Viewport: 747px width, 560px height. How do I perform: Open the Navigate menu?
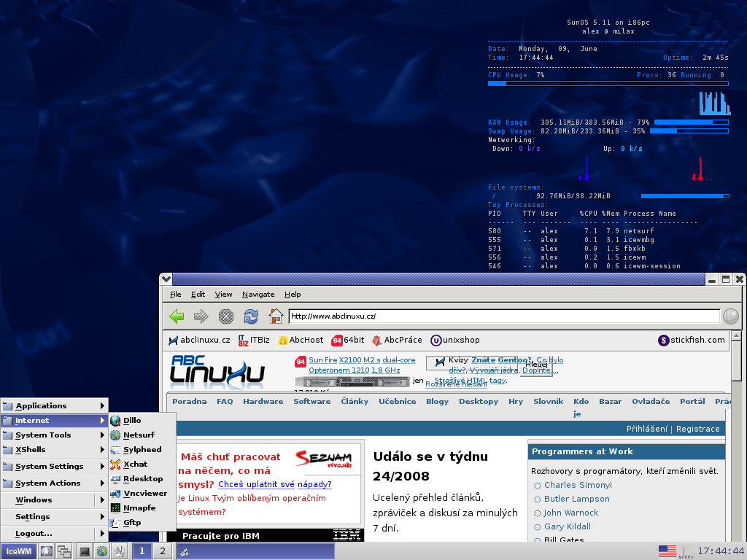(x=258, y=295)
